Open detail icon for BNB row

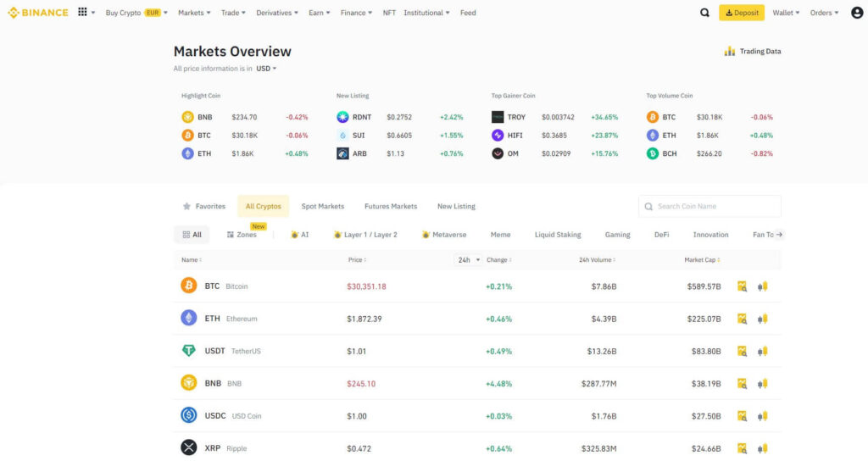pyautogui.click(x=742, y=384)
